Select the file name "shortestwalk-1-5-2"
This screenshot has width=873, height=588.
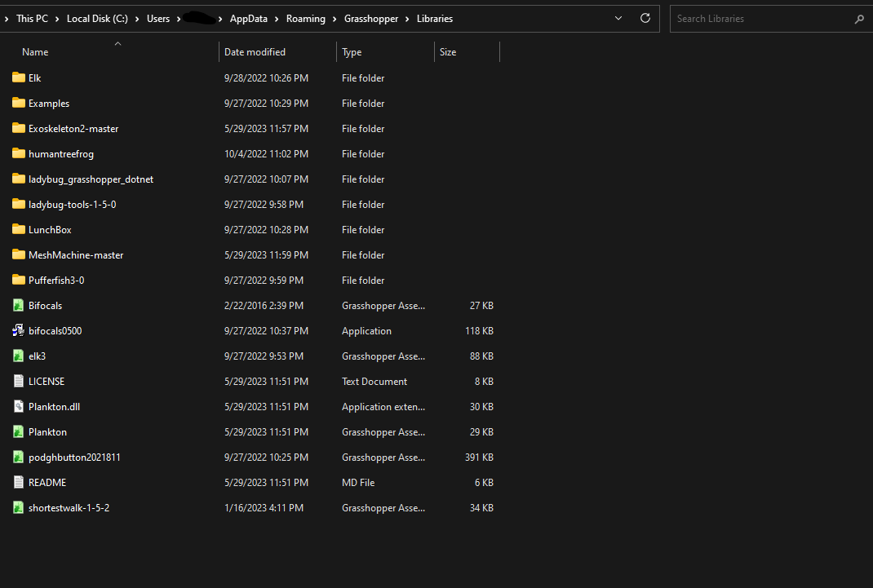tap(69, 508)
